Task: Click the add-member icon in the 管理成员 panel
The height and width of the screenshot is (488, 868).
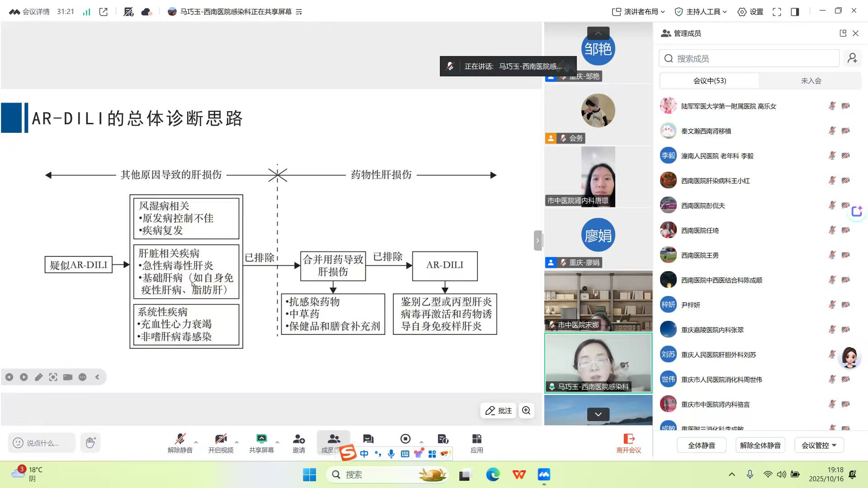Action: coord(853,58)
